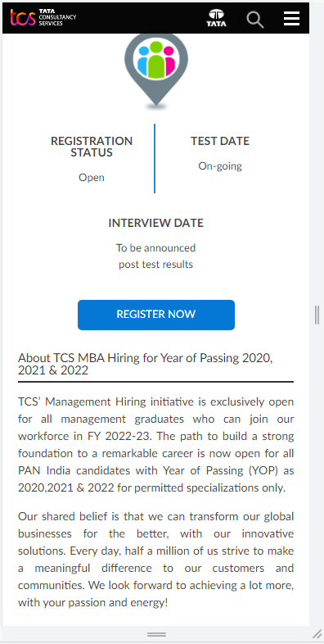Click the TCS logo in header
The width and height of the screenshot is (324, 644).
coord(43,18)
